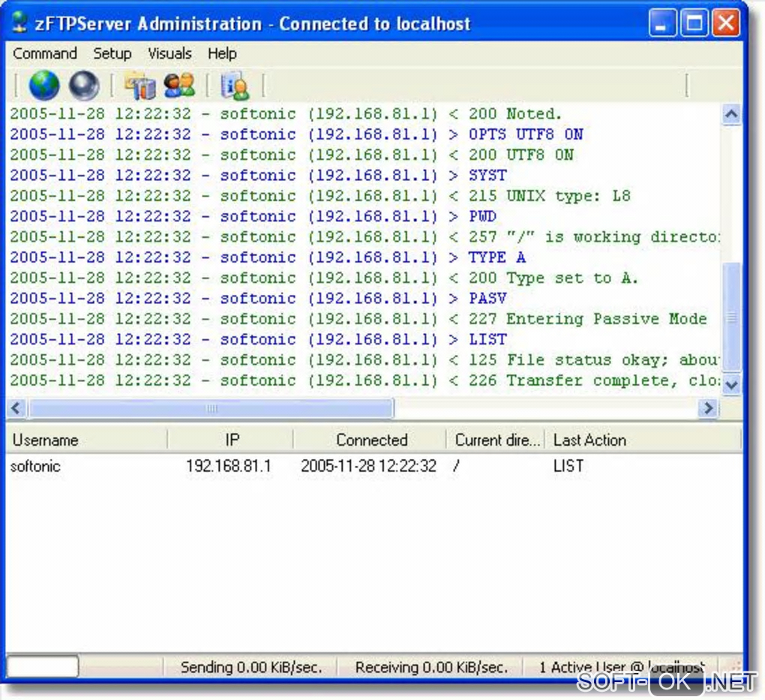765x700 pixels.
Task: Click log scrollbar up arrow
Action: point(730,114)
